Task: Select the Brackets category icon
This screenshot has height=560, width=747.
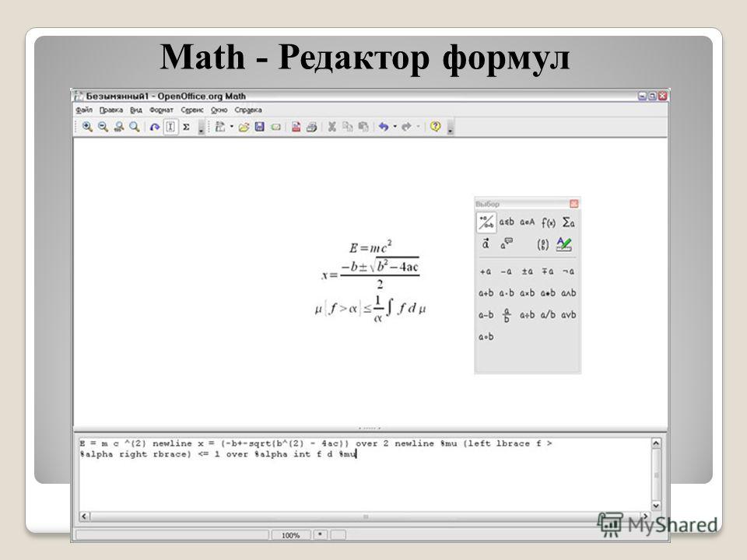Action: (543, 244)
